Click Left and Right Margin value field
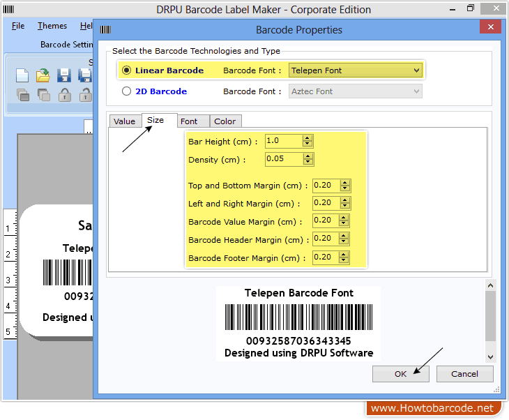 326,203
